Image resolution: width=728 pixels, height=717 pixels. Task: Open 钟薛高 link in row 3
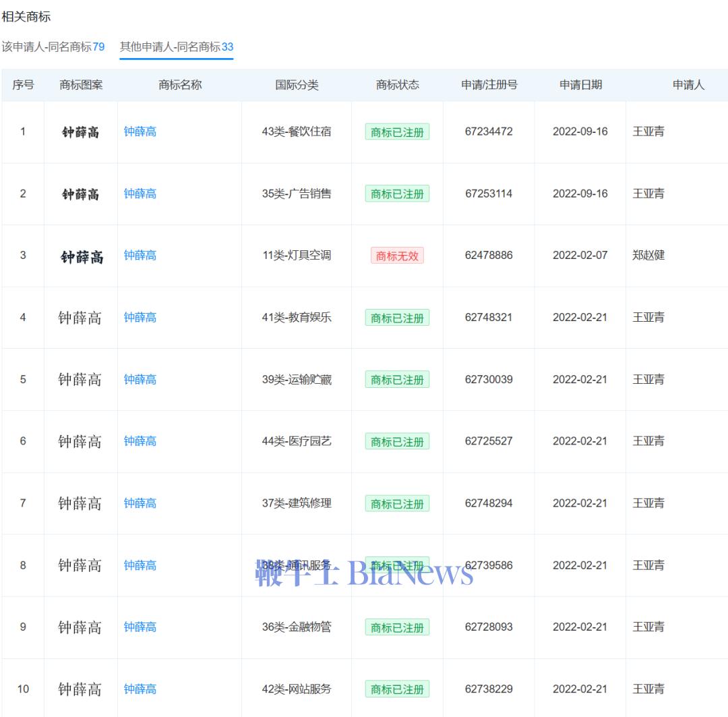coord(140,255)
